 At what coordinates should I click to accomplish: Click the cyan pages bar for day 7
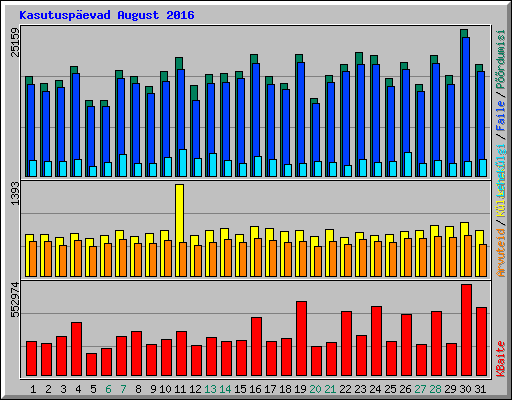tap(123, 165)
